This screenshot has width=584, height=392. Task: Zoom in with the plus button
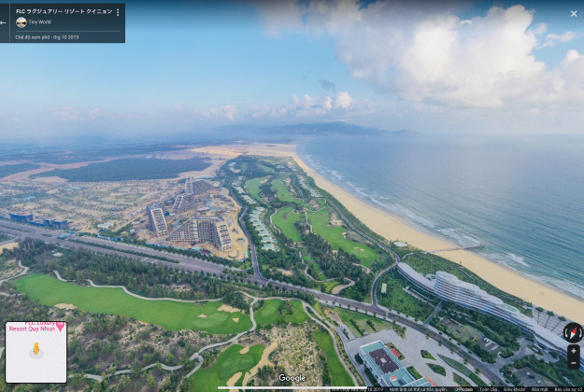point(573,351)
